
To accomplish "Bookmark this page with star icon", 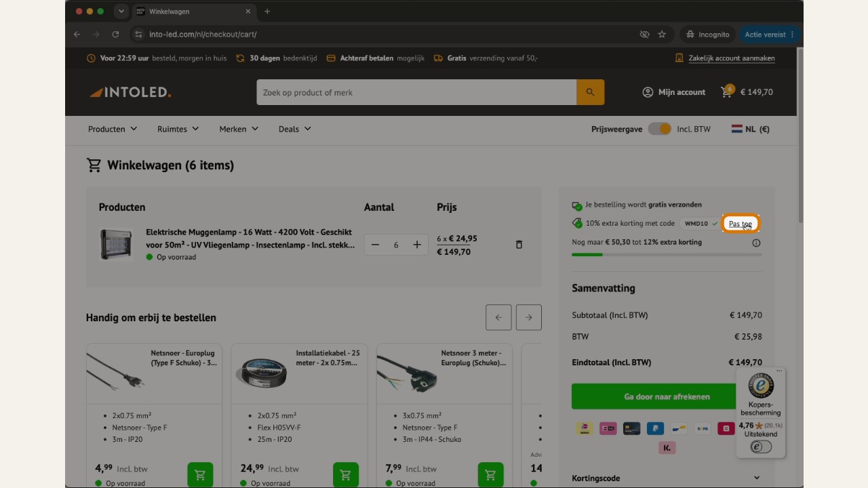I will (662, 34).
